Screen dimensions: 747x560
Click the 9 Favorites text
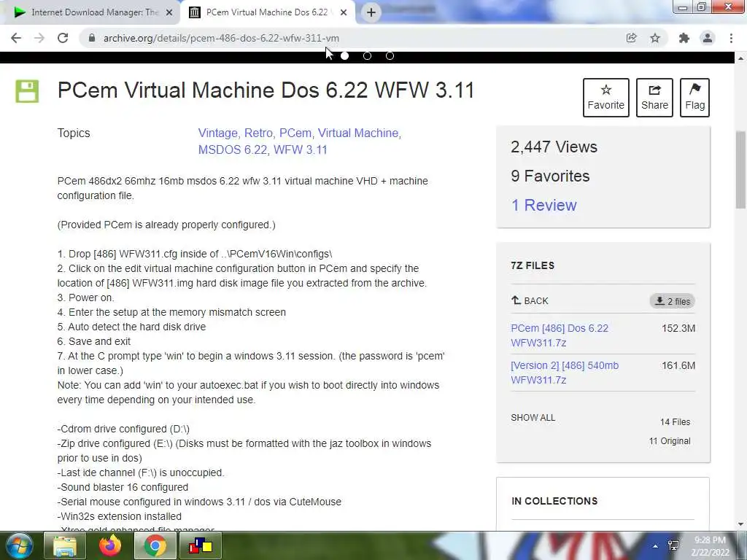pyautogui.click(x=550, y=176)
